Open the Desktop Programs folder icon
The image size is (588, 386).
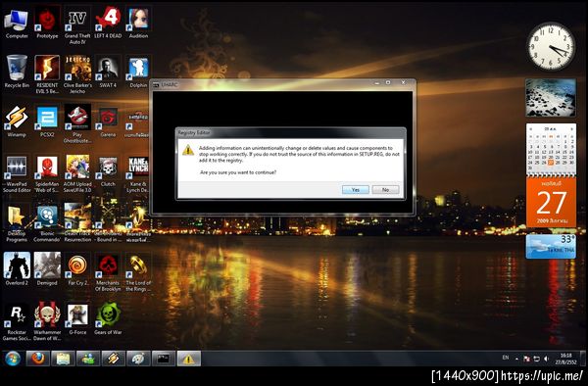click(17, 223)
